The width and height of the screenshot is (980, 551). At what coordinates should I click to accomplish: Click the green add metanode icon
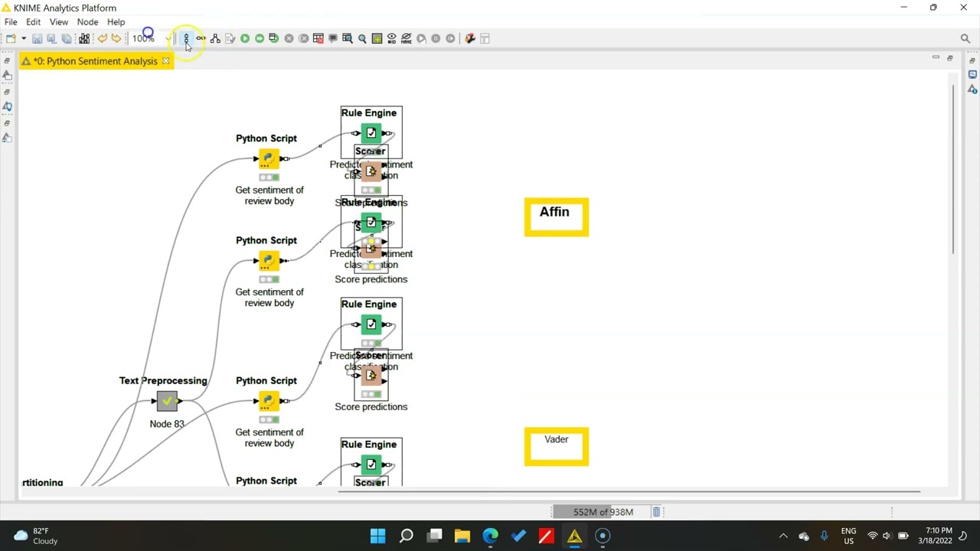pyautogui.click(x=377, y=38)
